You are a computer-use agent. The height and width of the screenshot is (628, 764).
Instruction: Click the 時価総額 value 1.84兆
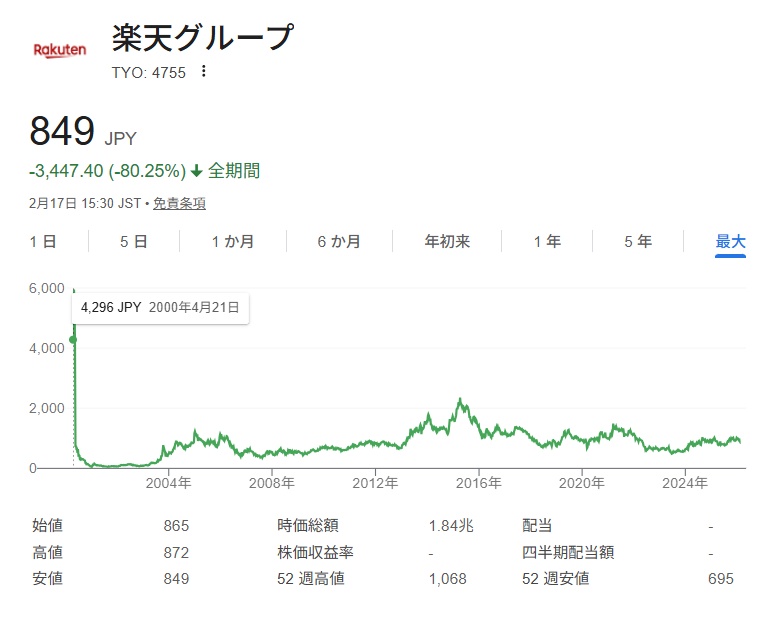450,525
